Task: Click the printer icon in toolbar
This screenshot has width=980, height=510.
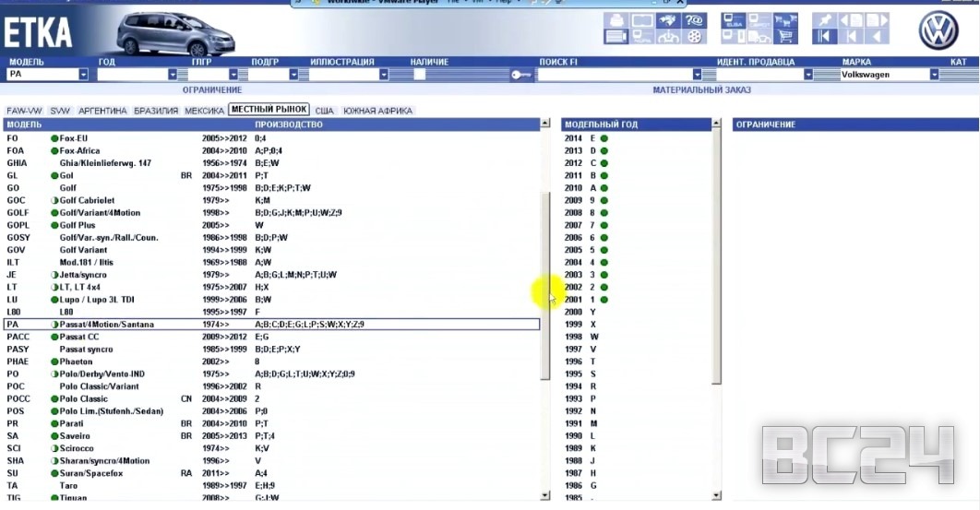Action: point(616,20)
